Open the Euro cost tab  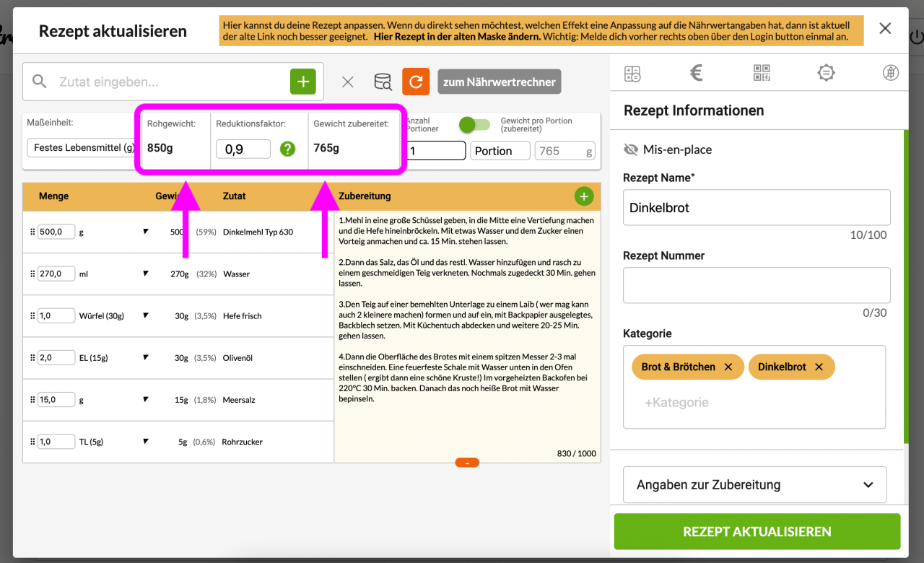[x=697, y=72]
